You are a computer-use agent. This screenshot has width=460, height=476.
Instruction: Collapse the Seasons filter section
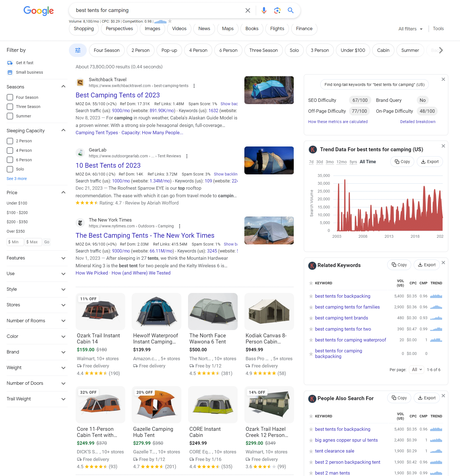(x=63, y=86)
